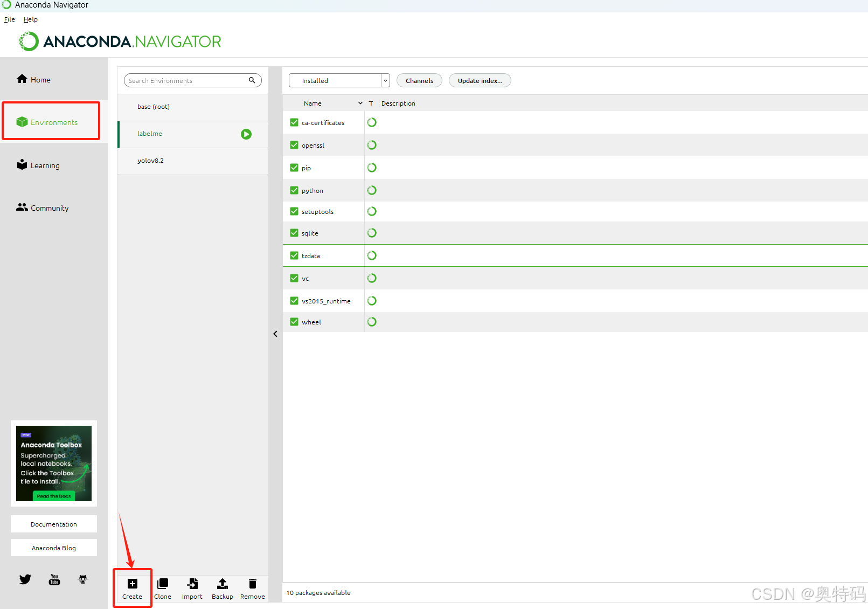Viewport: 868px width, 609px height.
Task: Uncheck the openssl package checkbox
Action: point(294,145)
